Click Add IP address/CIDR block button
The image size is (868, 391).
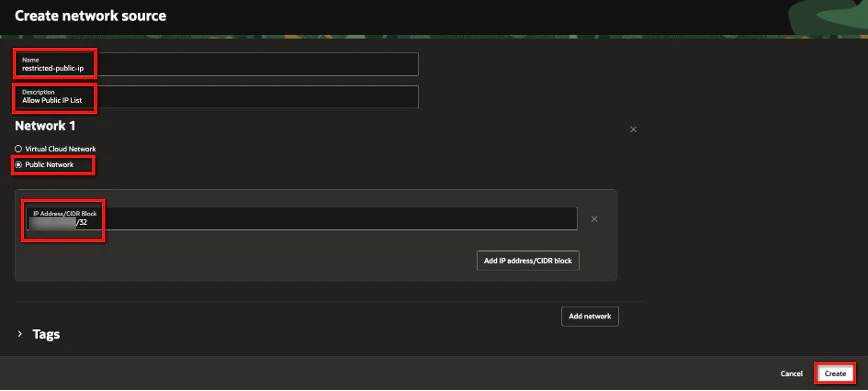tap(528, 260)
